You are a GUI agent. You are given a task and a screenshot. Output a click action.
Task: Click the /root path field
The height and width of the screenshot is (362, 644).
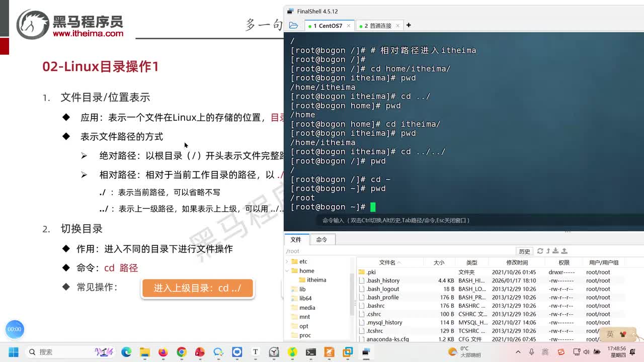[x=400, y=251]
